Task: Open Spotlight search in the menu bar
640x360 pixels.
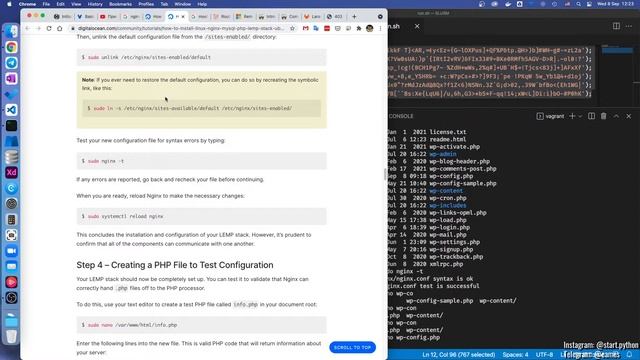Action: [578, 4]
